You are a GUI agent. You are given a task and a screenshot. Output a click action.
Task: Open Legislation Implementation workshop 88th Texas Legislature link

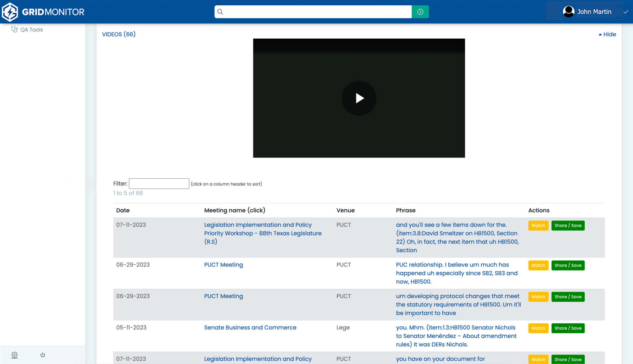263,233
